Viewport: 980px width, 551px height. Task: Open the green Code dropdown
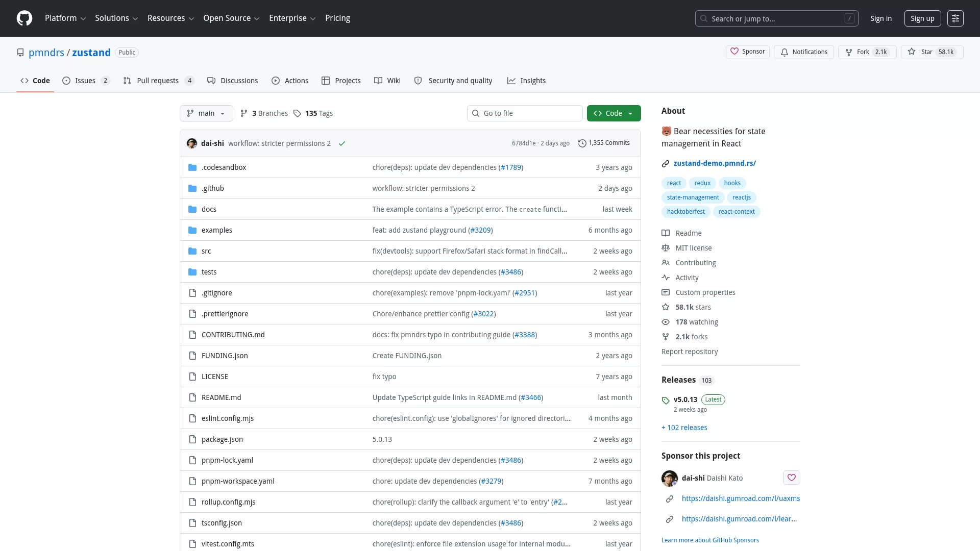(614, 113)
